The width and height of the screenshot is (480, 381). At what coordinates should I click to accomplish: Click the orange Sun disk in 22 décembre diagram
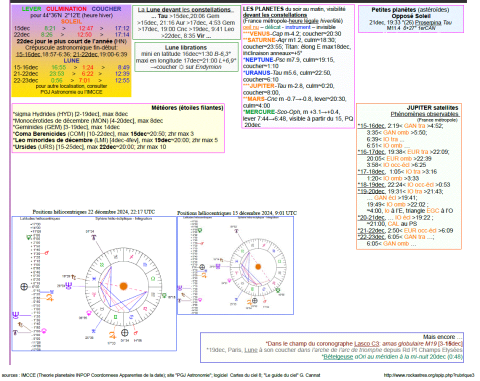tap(124, 286)
